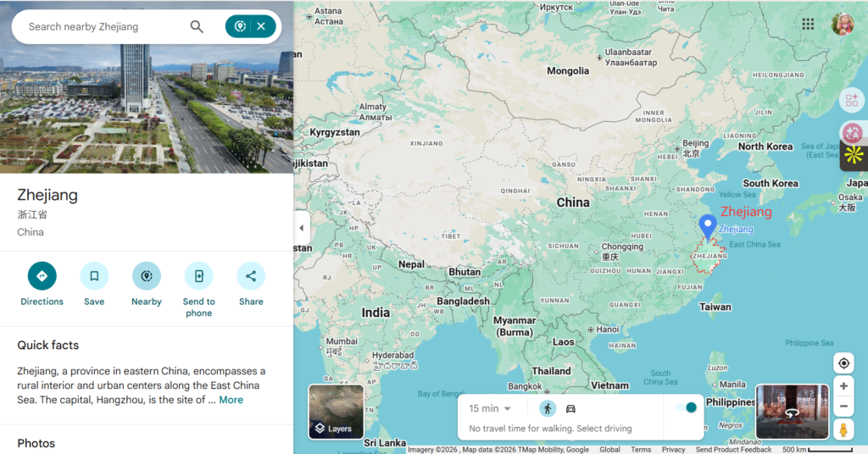Collapse the side panel arrow

click(x=301, y=228)
